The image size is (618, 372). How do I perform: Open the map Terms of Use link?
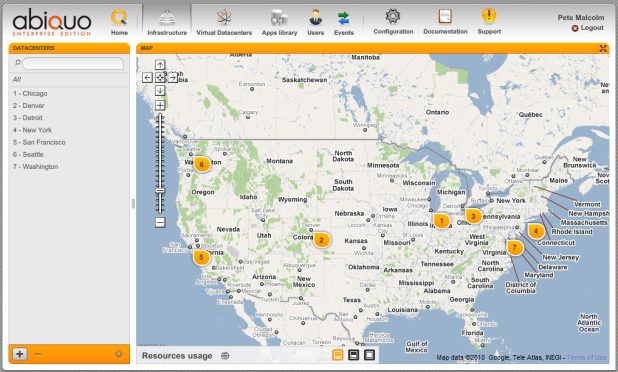[x=586, y=357]
